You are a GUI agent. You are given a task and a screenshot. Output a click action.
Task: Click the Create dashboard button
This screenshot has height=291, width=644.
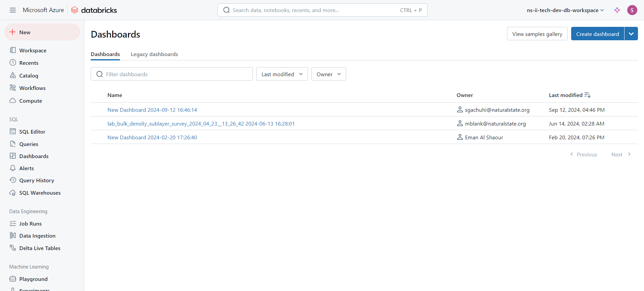point(598,34)
